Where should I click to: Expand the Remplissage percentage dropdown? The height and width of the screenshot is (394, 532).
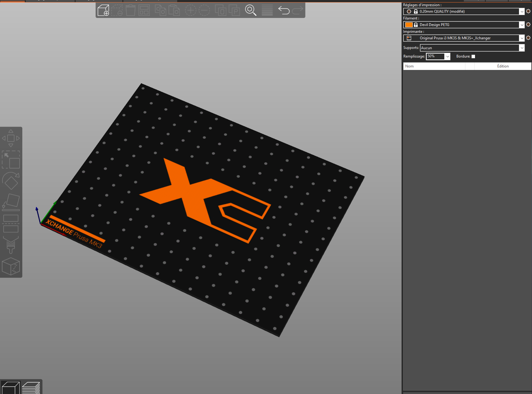pos(447,56)
